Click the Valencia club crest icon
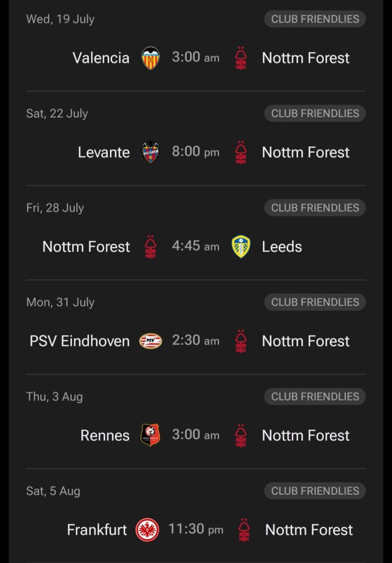Screen dimensions: 392x563 click(x=151, y=58)
